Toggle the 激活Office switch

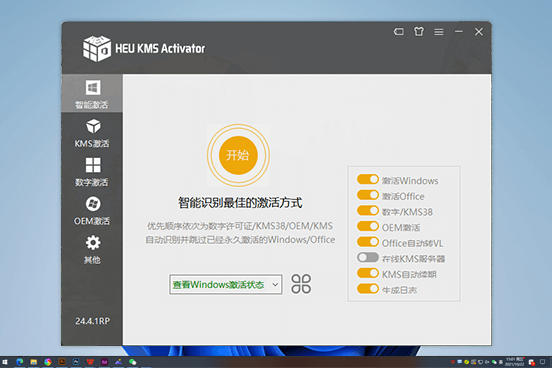point(368,195)
